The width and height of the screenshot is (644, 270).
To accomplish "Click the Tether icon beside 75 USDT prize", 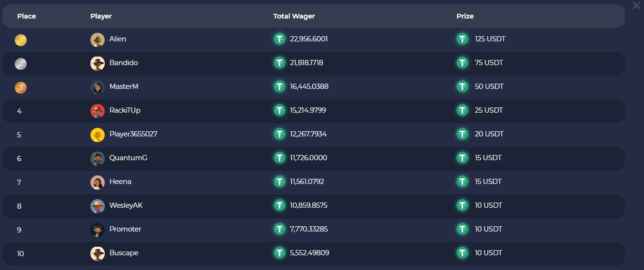I will pos(462,63).
